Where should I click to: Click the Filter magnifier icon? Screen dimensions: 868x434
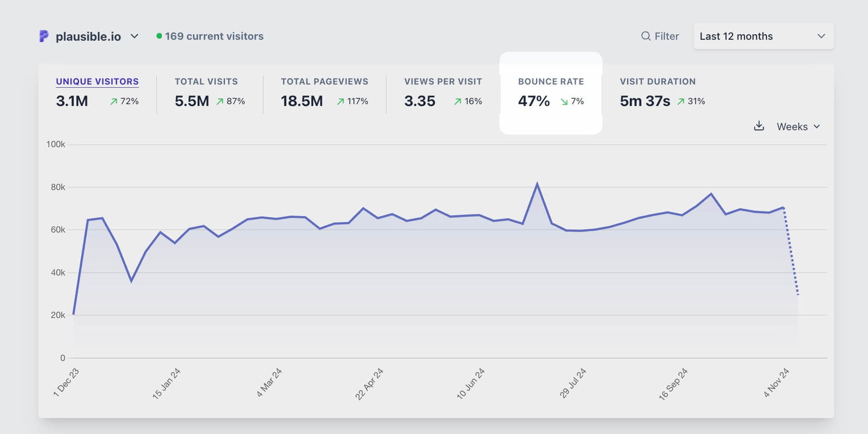click(646, 36)
